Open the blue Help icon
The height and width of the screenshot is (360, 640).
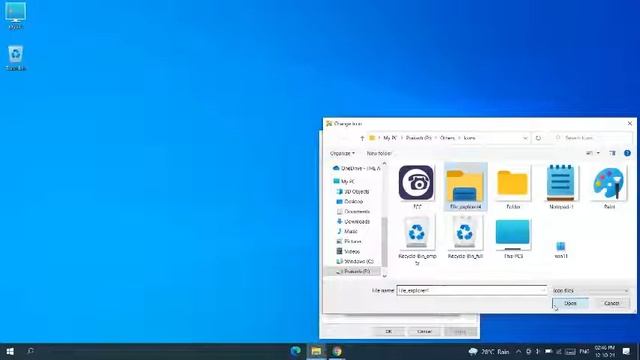pos(627,153)
